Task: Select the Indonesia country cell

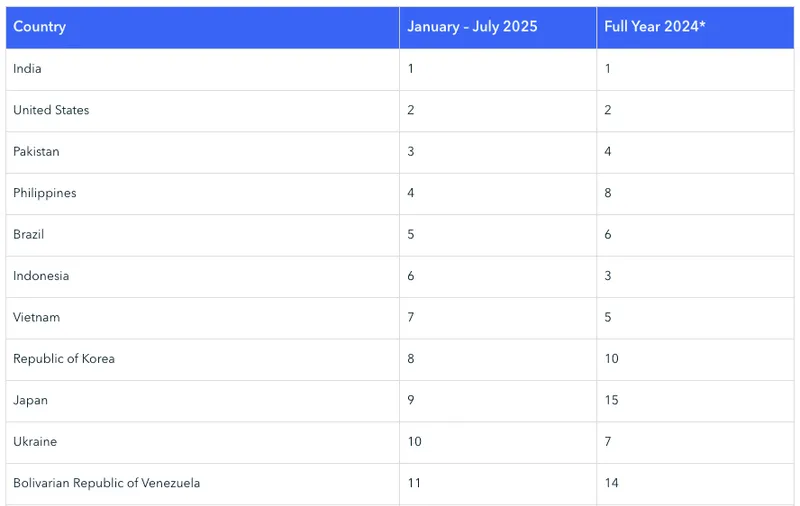Action: [41, 276]
